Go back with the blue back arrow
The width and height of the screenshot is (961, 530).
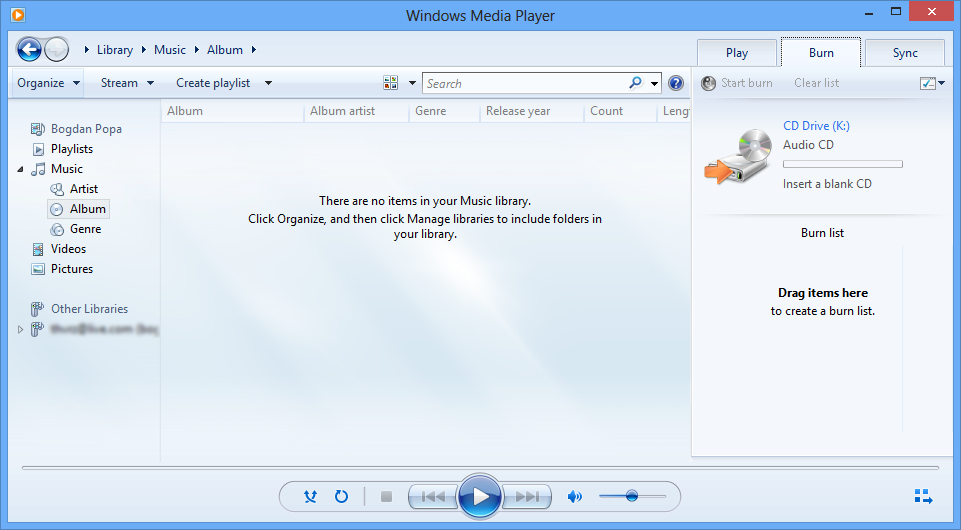pos(29,50)
